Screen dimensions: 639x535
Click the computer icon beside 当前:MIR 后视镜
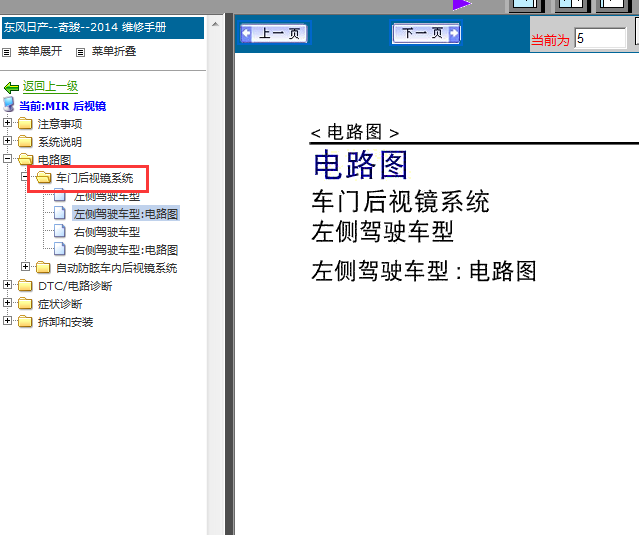tap(9, 104)
